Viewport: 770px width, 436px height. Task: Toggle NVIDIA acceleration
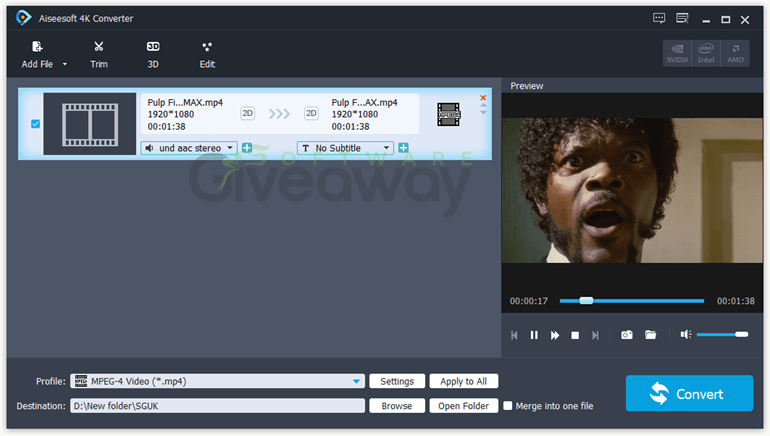[x=677, y=53]
